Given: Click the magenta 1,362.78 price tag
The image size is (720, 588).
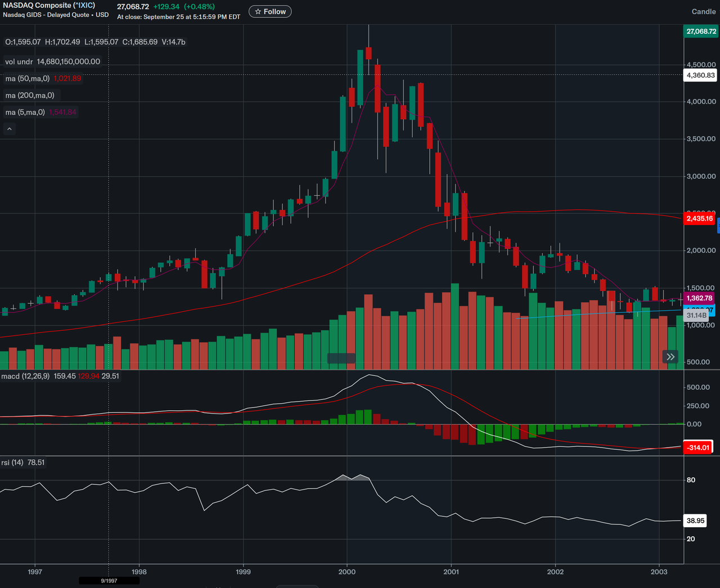Looking at the screenshot, I should click(x=699, y=298).
